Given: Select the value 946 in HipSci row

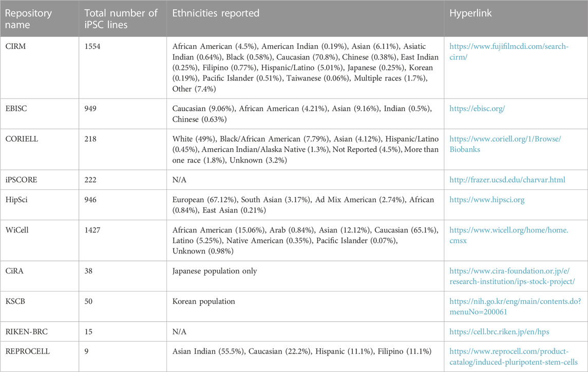Looking at the screenshot, I should coord(90,200).
